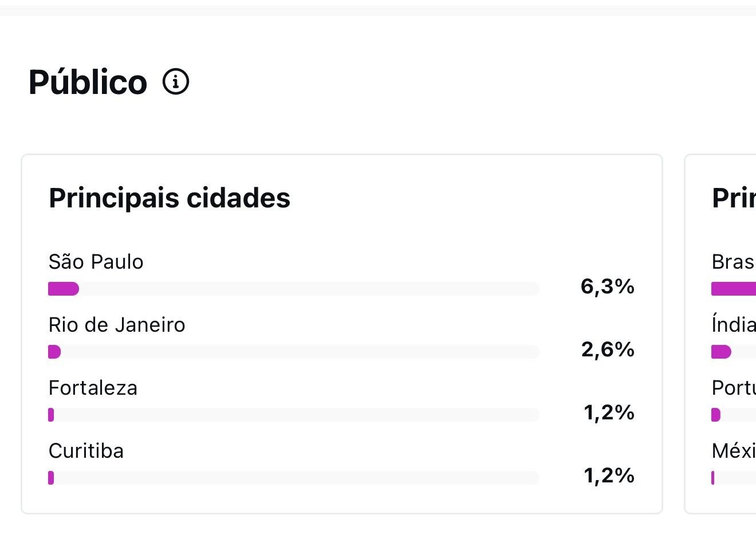756x550 pixels.
Task: Click the São Paulo percentage bar
Action: tap(293, 289)
